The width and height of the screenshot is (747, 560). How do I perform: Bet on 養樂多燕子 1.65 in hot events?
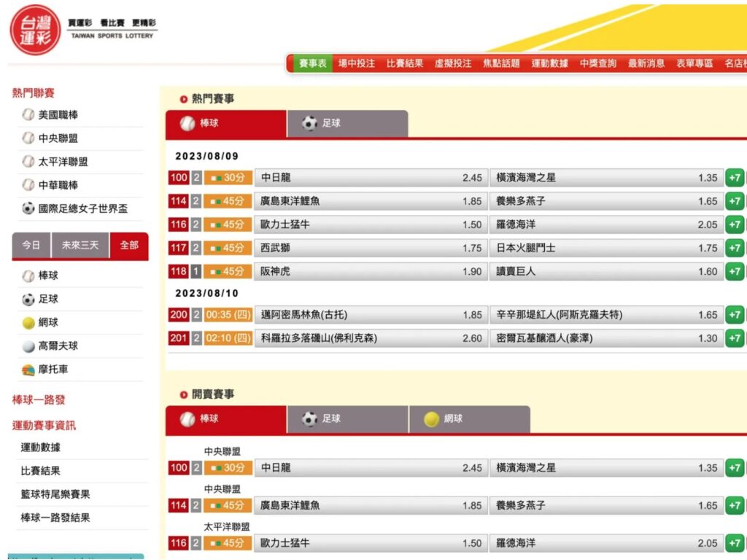coord(606,201)
